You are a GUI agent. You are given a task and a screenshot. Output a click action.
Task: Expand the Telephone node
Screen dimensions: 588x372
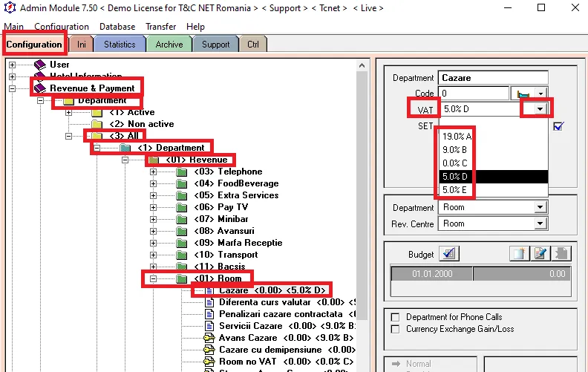[153, 172]
